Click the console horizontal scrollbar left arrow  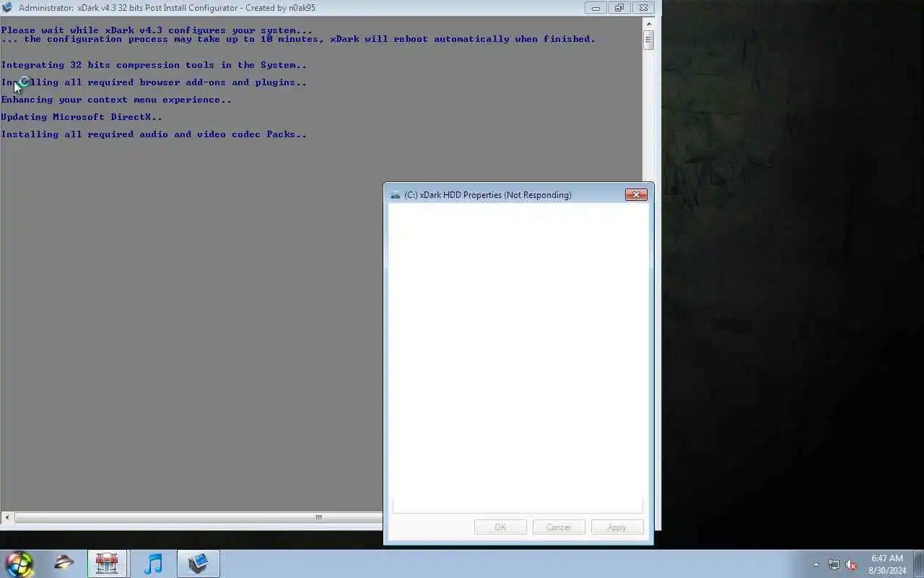7,517
